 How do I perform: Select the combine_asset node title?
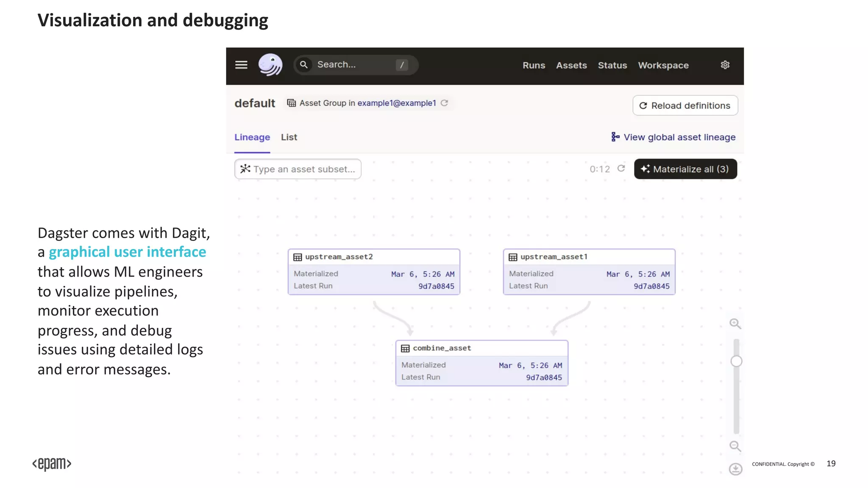(442, 348)
